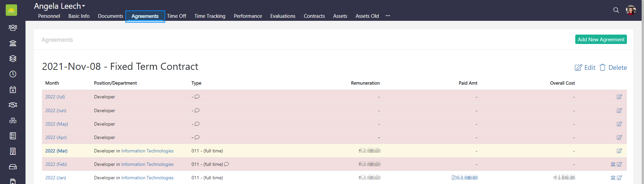This screenshot has height=184, width=644.
Task: Click bank icon in 2022 (Feb) row
Action: [x=613, y=164]
